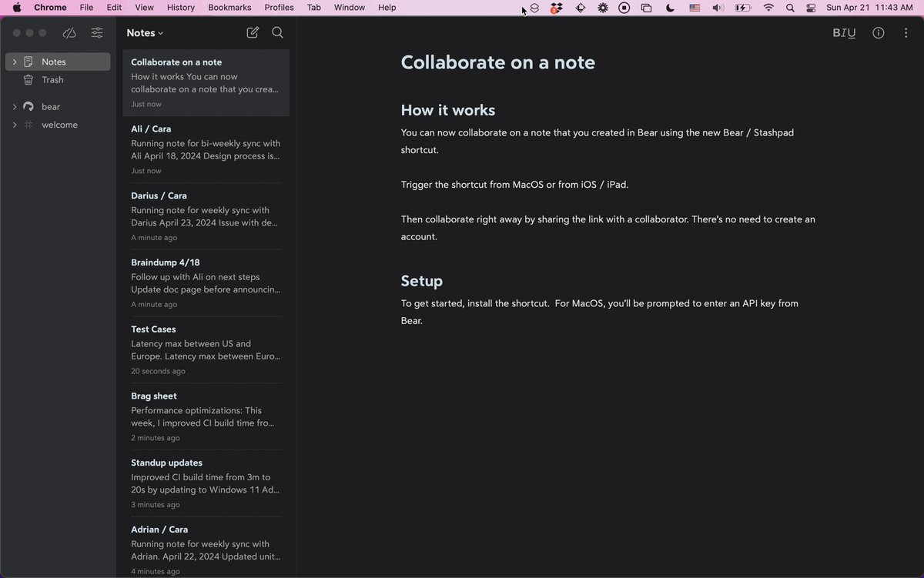Open the Window menu
This screenshot has width=924, height=578.
point(350,8)
